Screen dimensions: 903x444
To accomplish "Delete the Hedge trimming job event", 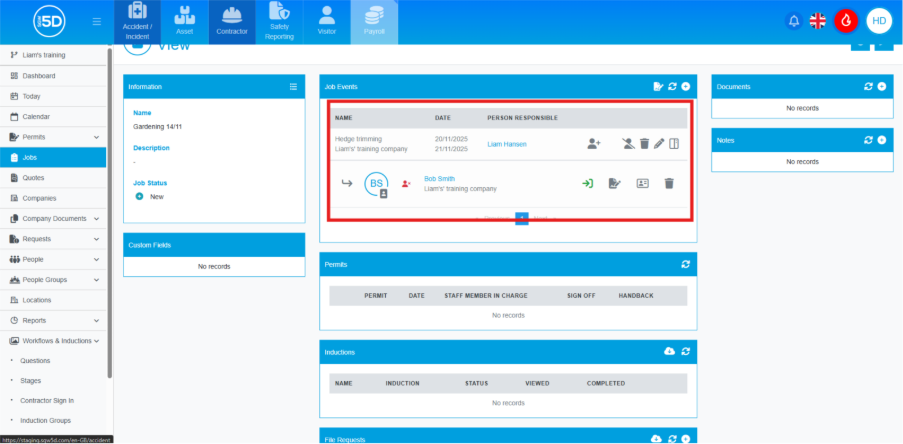I will [644, 144].
